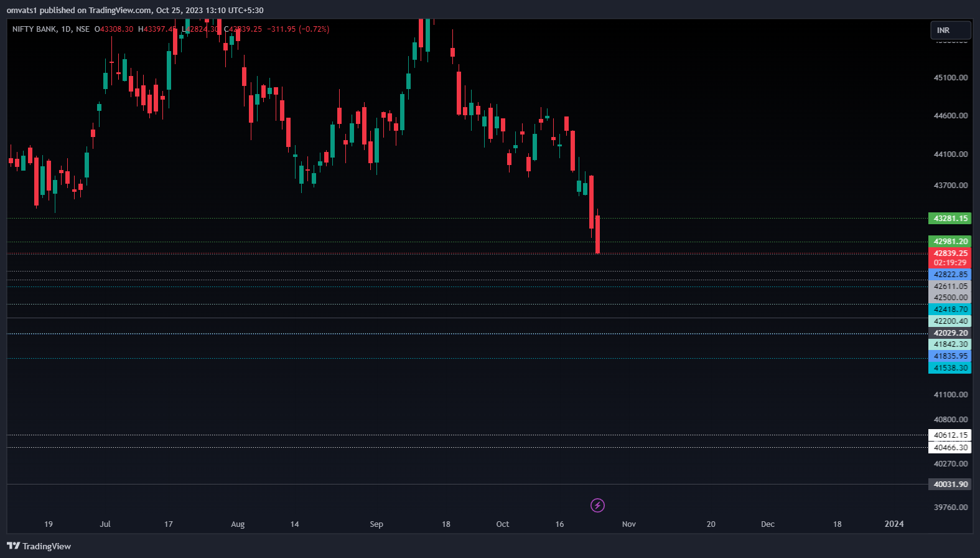Click the open price value O43308.30
Viewport: 980px width, 558px height.
click(x=114, y=29)
